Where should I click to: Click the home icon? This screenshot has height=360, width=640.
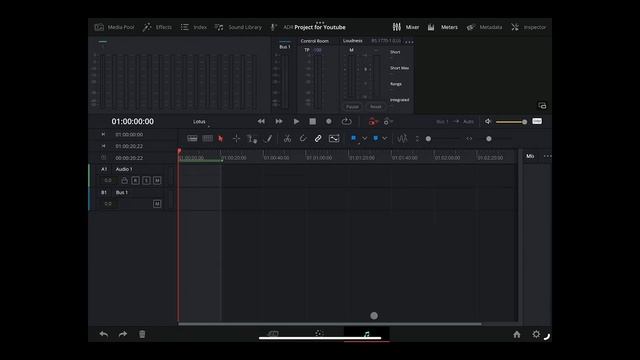pyautogui.click(x=517, y=335)
